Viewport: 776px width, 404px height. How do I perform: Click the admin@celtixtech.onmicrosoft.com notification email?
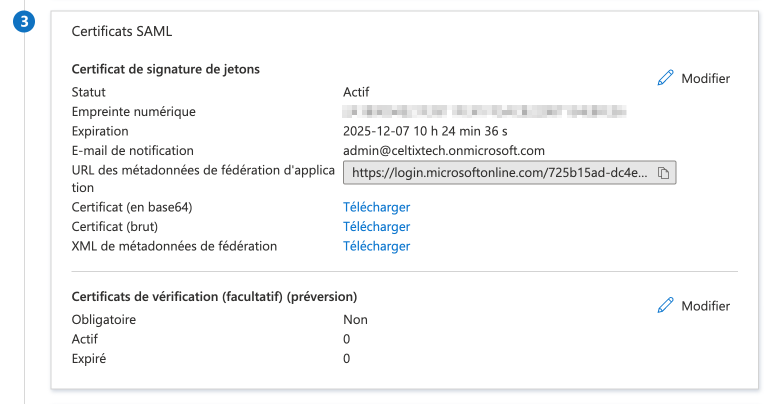(x=443, y=150)
